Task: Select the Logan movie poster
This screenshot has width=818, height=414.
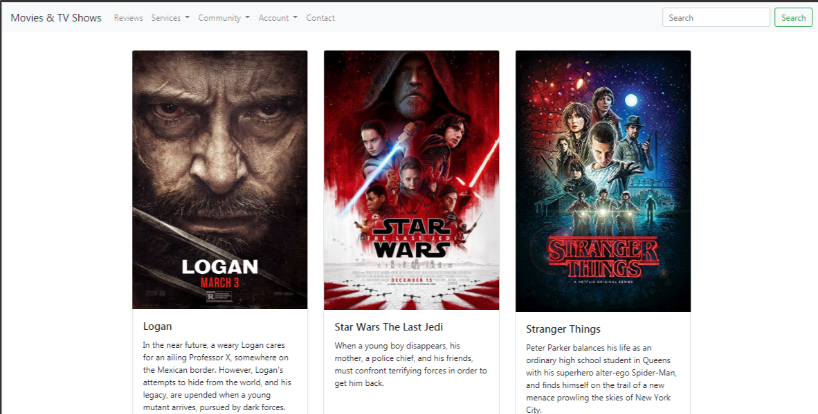Action: click(x=220, y=179)
